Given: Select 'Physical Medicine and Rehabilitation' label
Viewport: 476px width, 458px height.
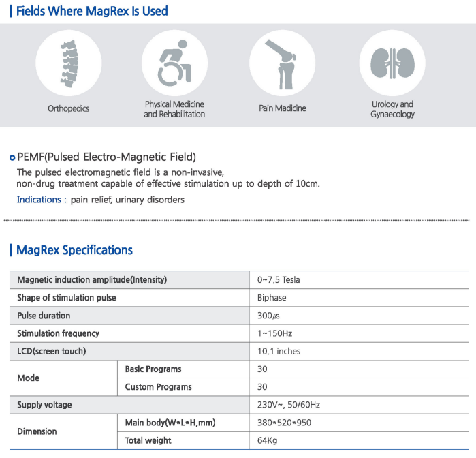Looking at the screenshot, I should coord(174,109).
